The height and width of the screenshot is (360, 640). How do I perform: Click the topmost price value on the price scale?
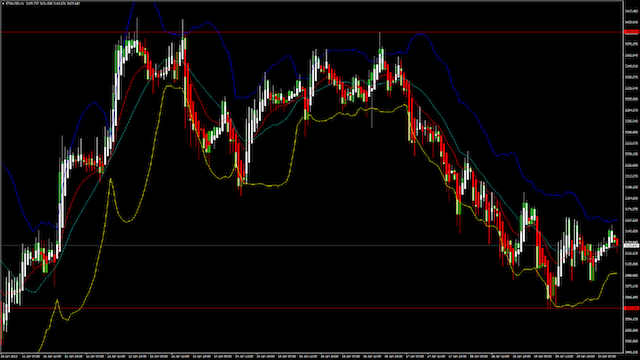pos(631,11)
